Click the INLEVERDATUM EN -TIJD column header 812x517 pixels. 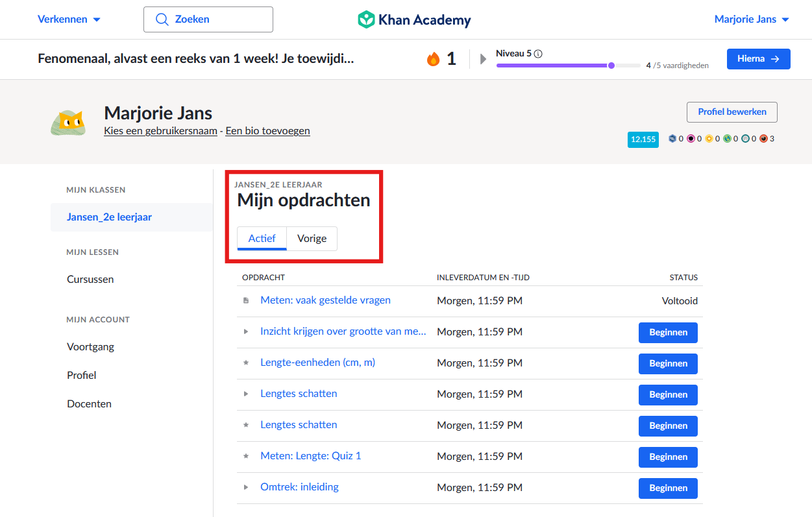click(484, 278)
